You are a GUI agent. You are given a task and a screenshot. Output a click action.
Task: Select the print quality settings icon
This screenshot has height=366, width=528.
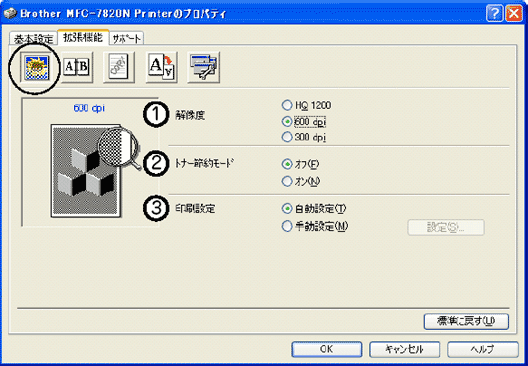(x=36, y=68)
